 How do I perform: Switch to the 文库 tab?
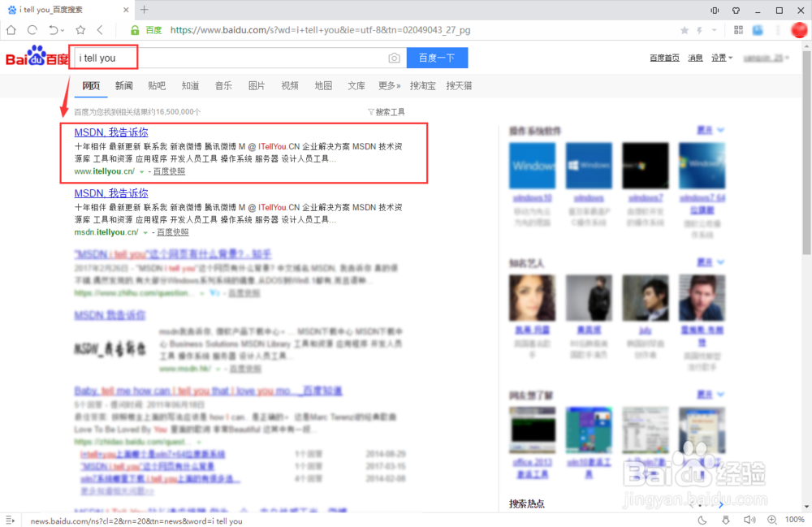click(356, 86)
